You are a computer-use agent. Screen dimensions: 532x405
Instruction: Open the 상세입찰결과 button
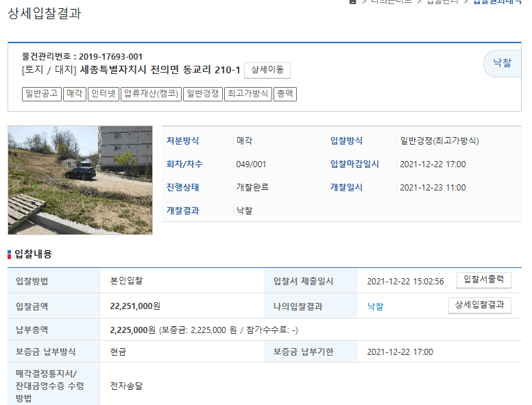pyautogui.click(x=479, y=305)
